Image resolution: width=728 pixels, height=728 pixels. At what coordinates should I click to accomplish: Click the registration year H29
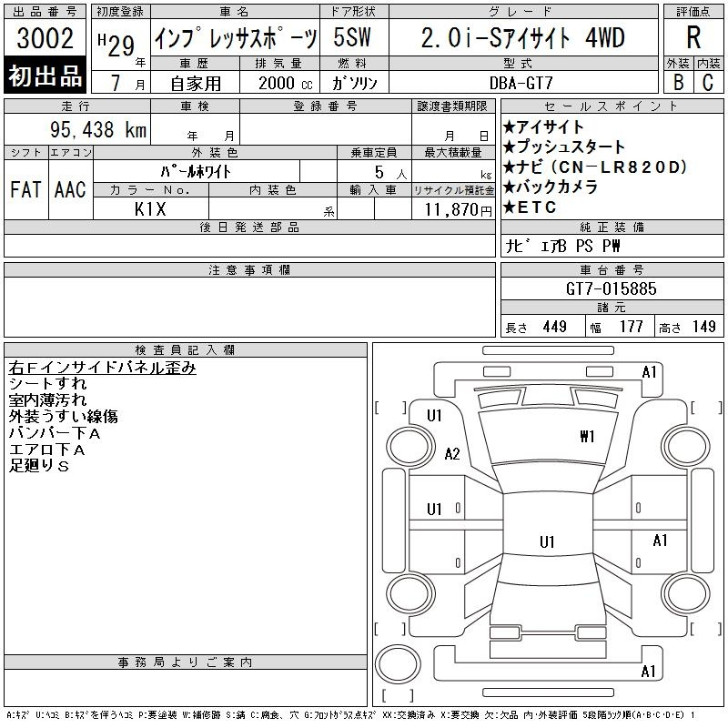click(x=116, y=45)
